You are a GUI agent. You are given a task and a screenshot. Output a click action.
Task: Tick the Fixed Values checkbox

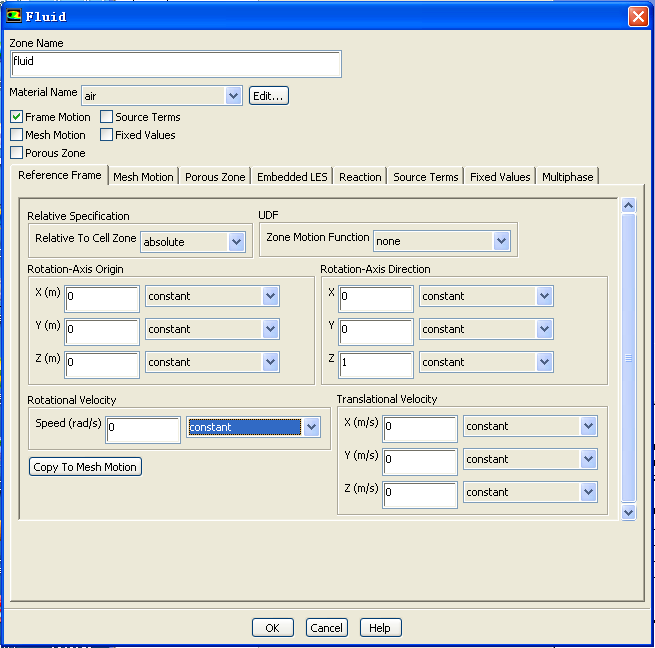tap(107, 135)
